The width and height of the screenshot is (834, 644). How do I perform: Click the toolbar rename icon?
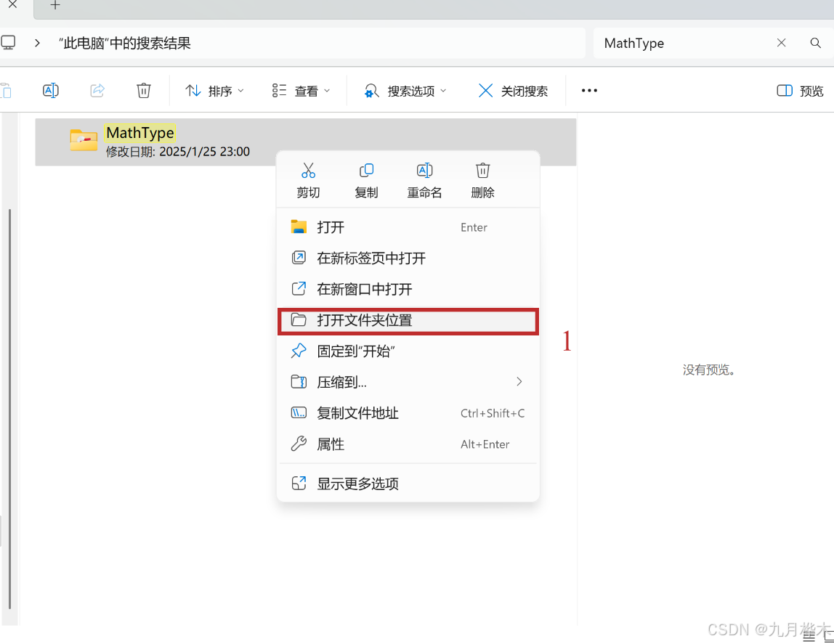(x=51, y=91)
